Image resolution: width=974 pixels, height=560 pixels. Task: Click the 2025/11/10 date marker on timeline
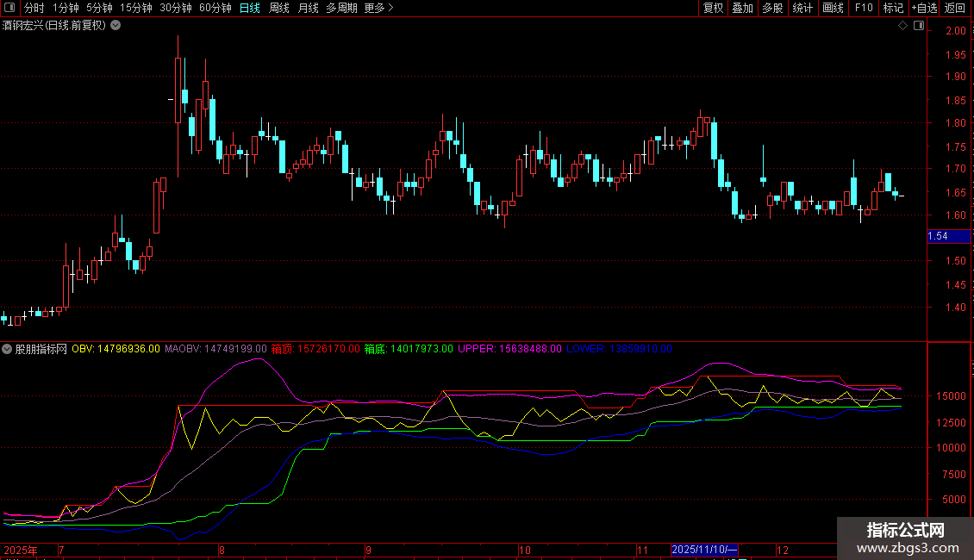(704, 550)
